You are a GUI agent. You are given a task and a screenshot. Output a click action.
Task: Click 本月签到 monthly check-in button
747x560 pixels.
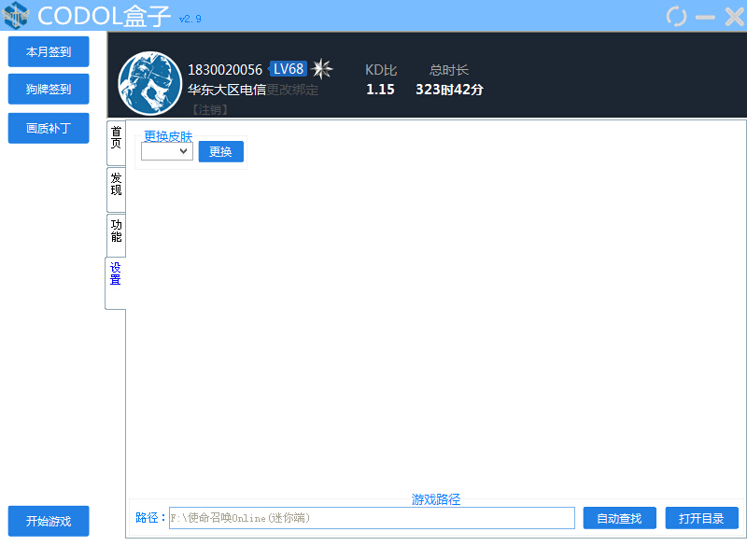49,51
